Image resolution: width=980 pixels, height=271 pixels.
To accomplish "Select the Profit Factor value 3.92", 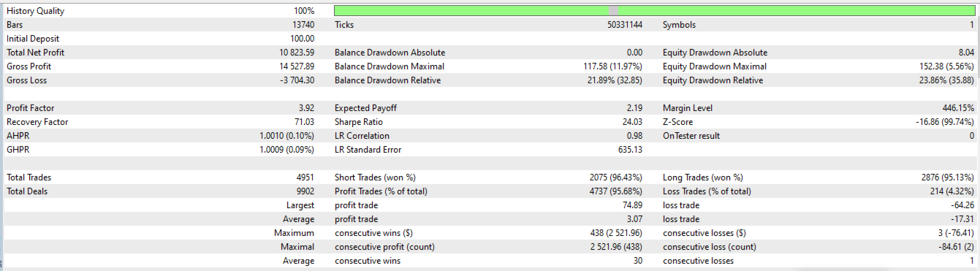I will (306, 108).
